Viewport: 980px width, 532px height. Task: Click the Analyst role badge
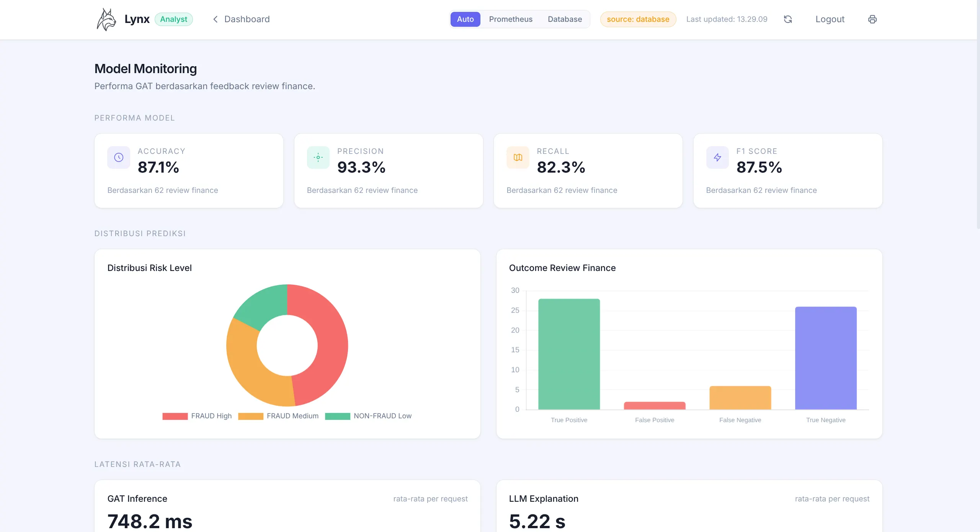point(173,19)
